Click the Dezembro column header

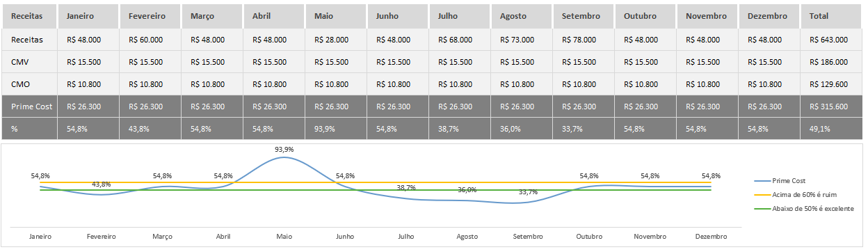[x=769, y=15]
